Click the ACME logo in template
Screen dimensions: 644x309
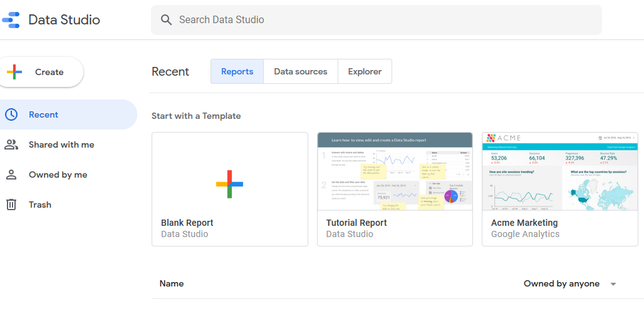click(x=504, y=138)
